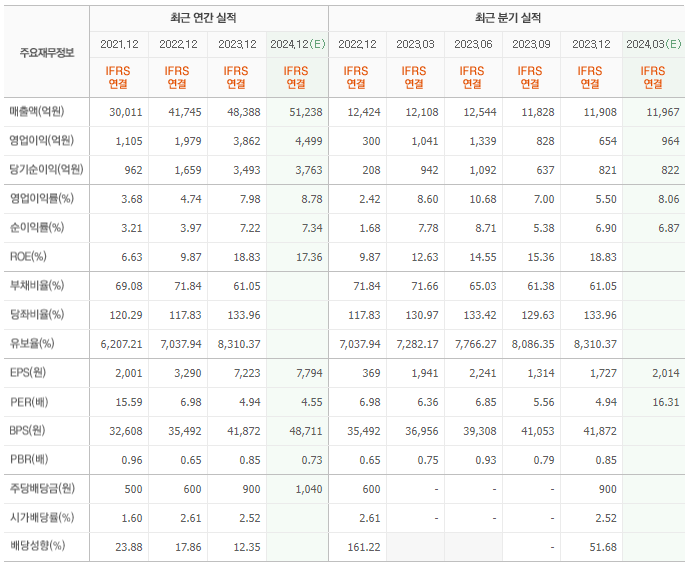The width and height of the screenshot is (691, 564).
Task: Click the payout ratio value 161.22
Action: 364,547
